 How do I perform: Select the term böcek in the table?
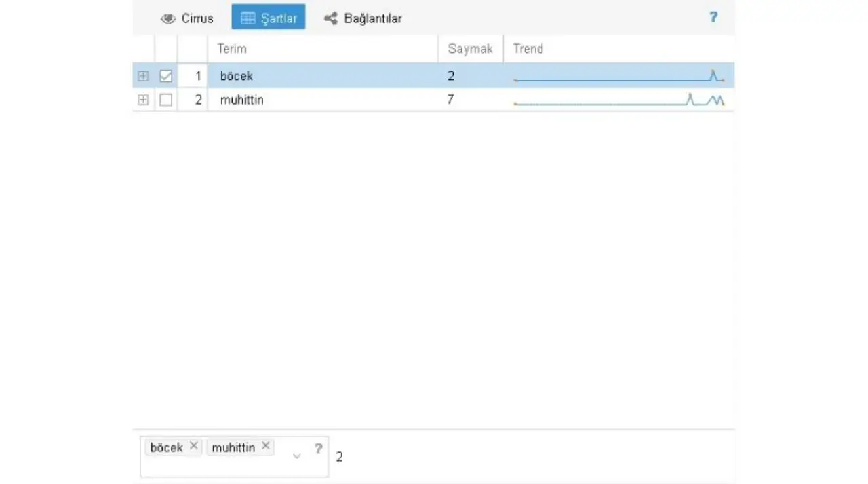point(237,76)
